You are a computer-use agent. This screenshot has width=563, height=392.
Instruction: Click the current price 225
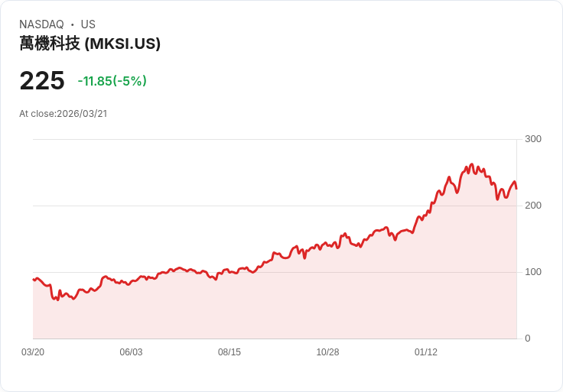pyautogui.click(x=42, y=81)
